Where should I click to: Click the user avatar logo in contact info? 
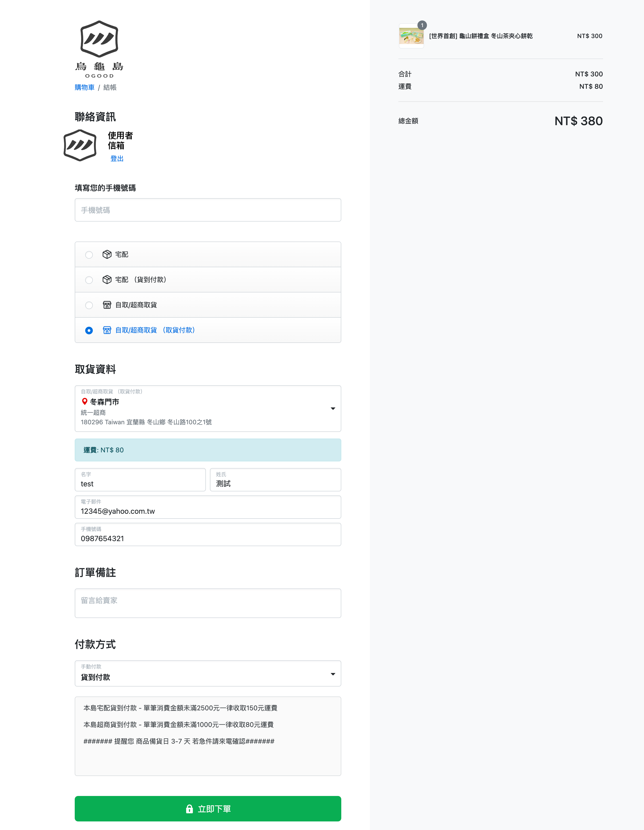coord(80,146)
